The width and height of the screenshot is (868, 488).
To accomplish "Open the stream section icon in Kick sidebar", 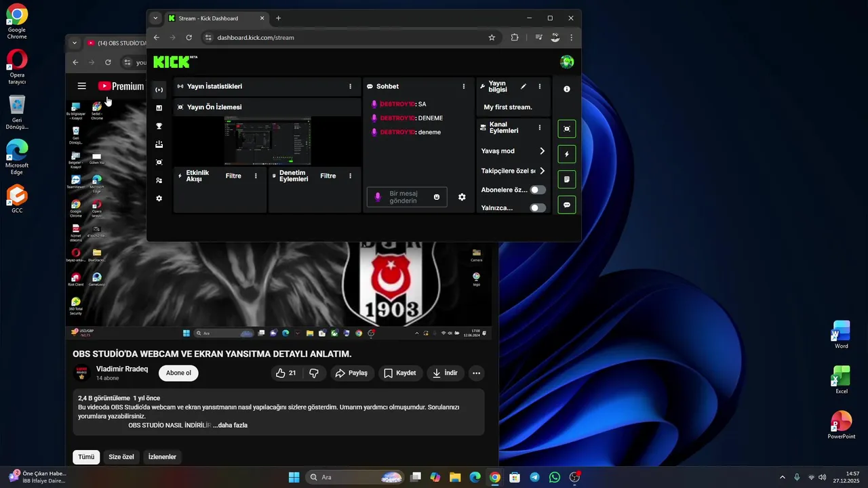I will coord(159,89).
